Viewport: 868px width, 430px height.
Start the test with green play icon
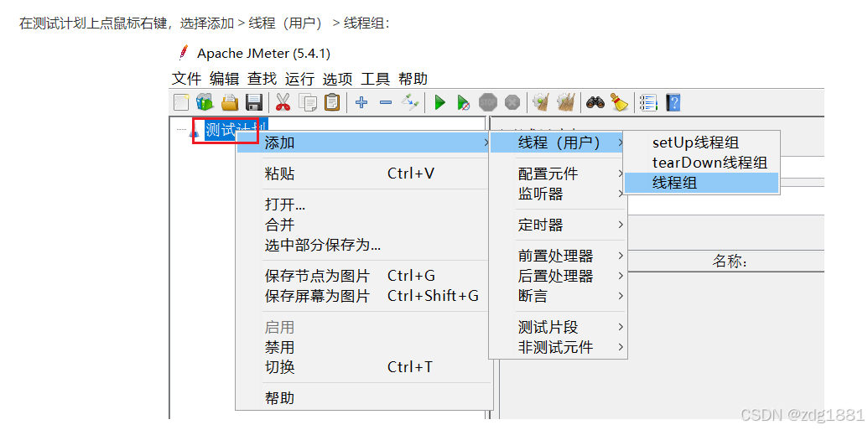(440, 102)
